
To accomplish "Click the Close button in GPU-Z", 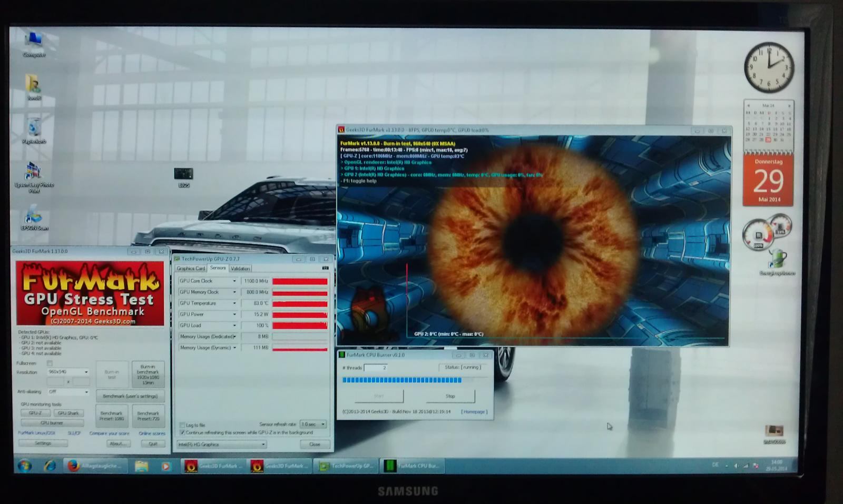I will (x=315, y=444).
